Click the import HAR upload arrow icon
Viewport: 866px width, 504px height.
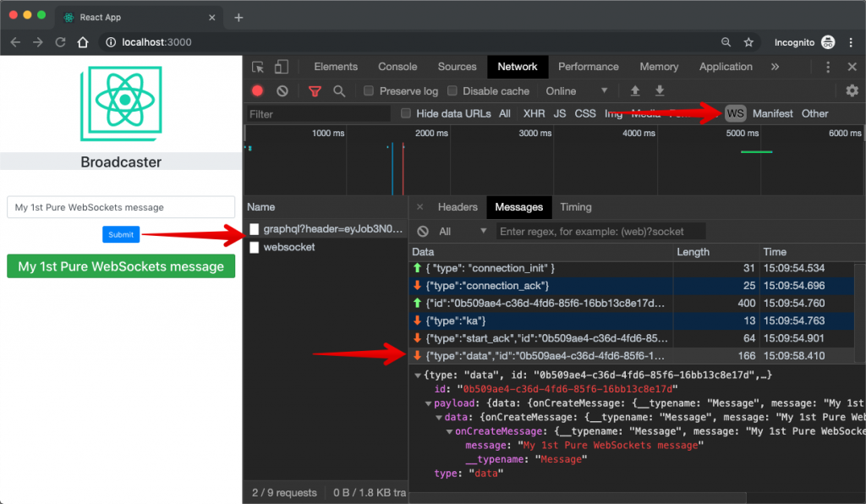click(635, 91)
